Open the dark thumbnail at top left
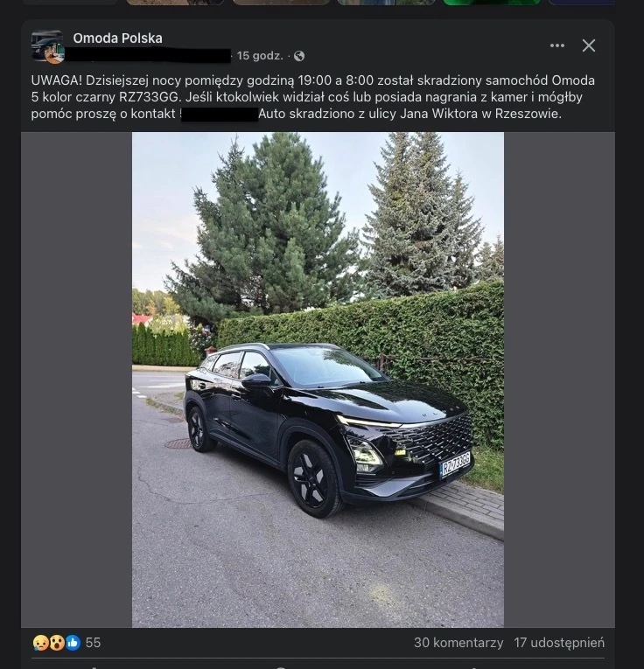This screenshot has height=669, width=644. click(x=69, y=2)
